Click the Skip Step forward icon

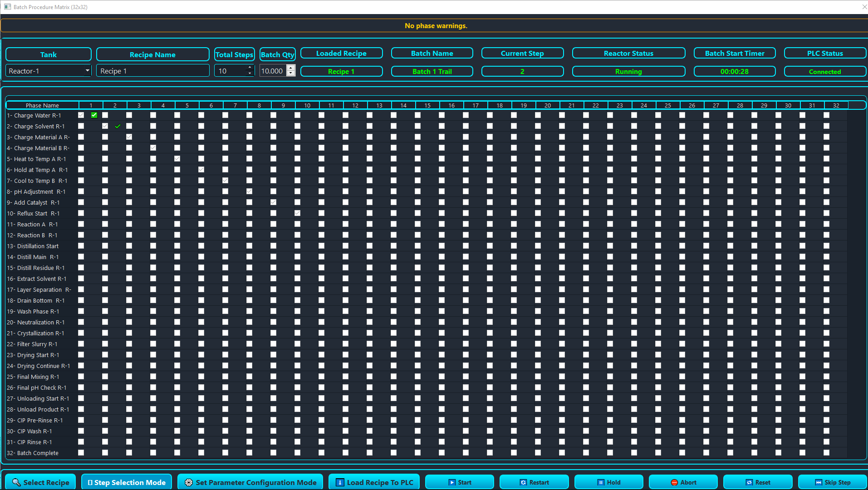819,482
